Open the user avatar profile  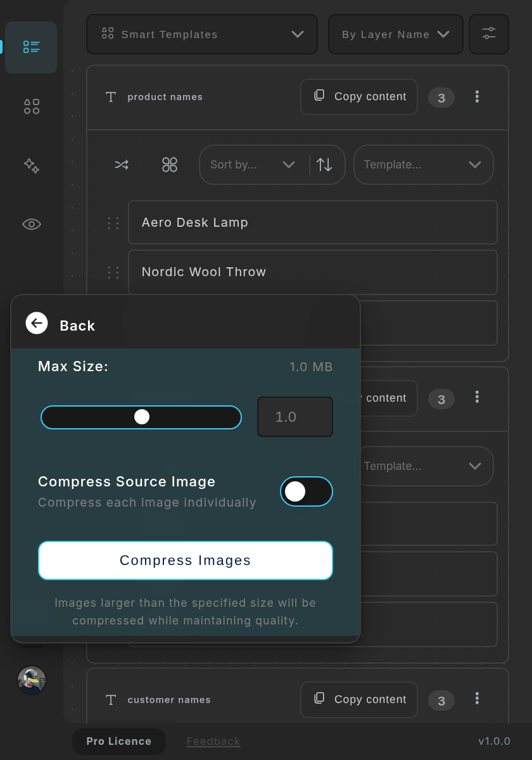[x=32, y=681]
